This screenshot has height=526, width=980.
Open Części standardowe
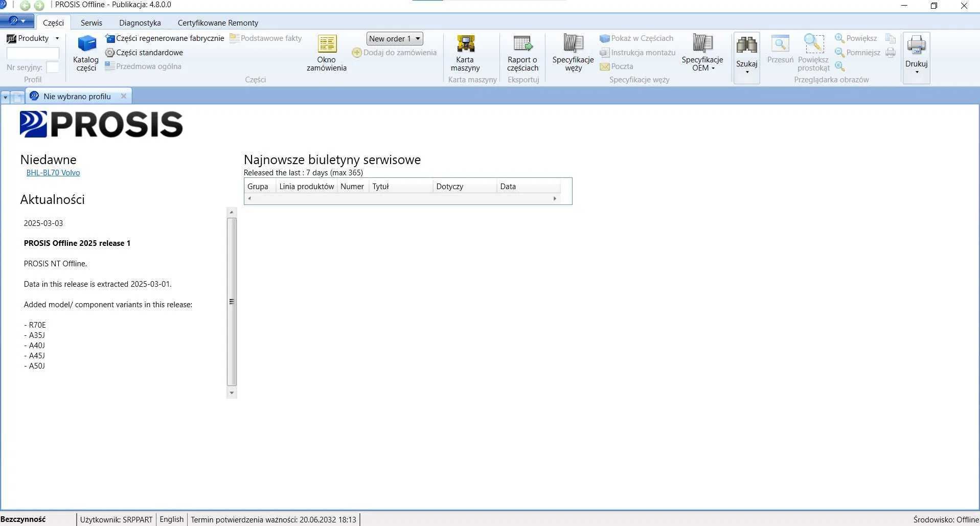(144, 53)
